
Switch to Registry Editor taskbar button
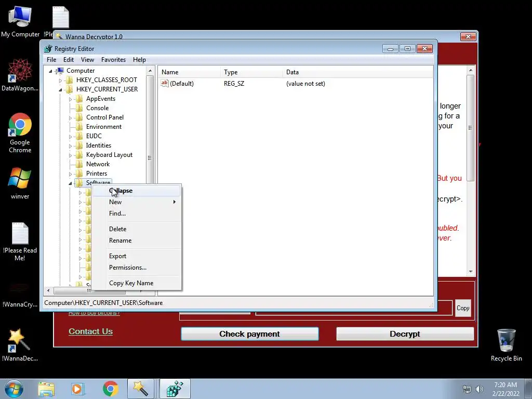pyautogui.click(x=175, y=389)
